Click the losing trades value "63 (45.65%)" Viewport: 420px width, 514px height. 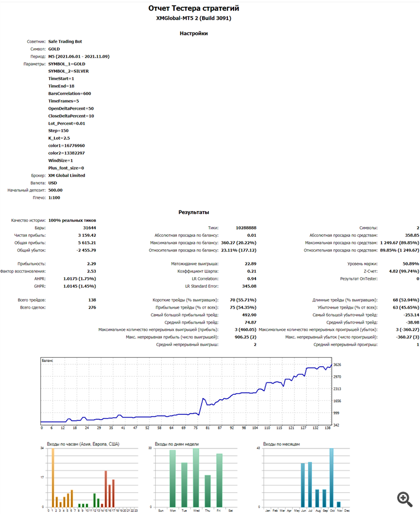point(406,308)
